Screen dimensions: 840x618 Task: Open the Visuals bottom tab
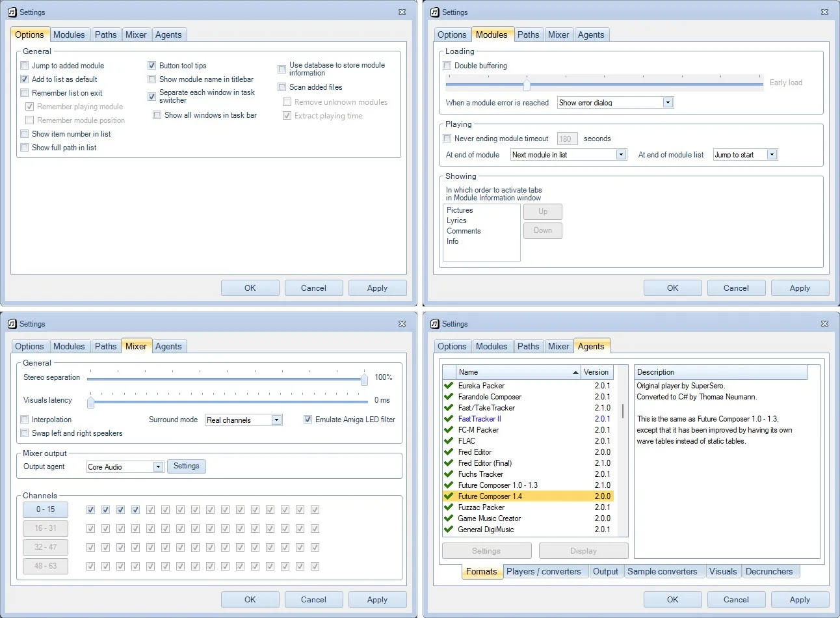(723, 571)
